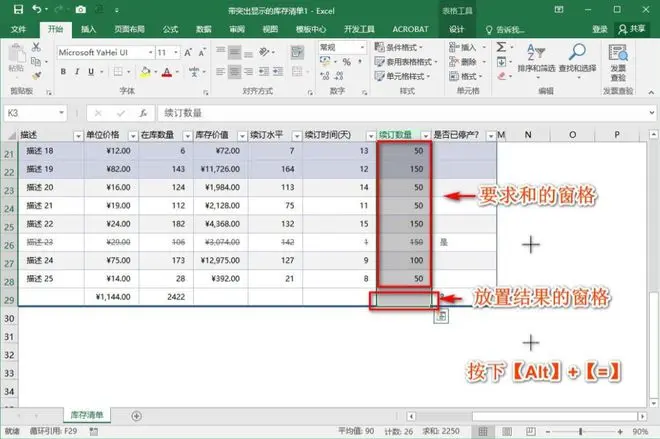The width and height of the screenshot is (660, 439).
Task: Click the K3 name box
Action: point(35,113)
